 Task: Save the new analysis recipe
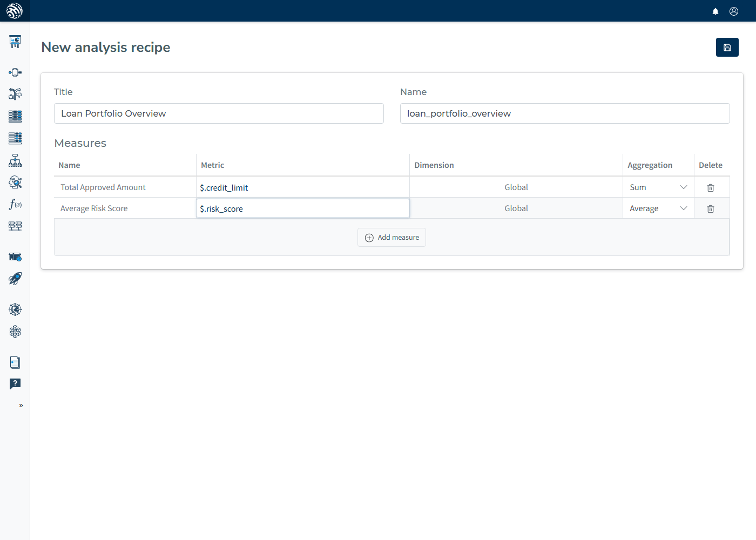tap(727, 48)
